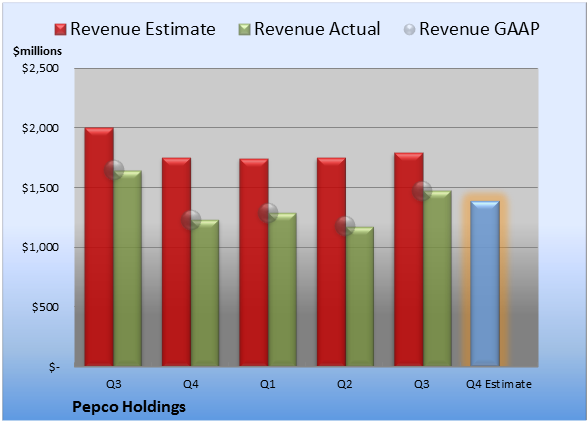Screen dimensions: 588x422
Task: Select the blue glowing Q4 Estimate bar
Action: coord(485,284)
